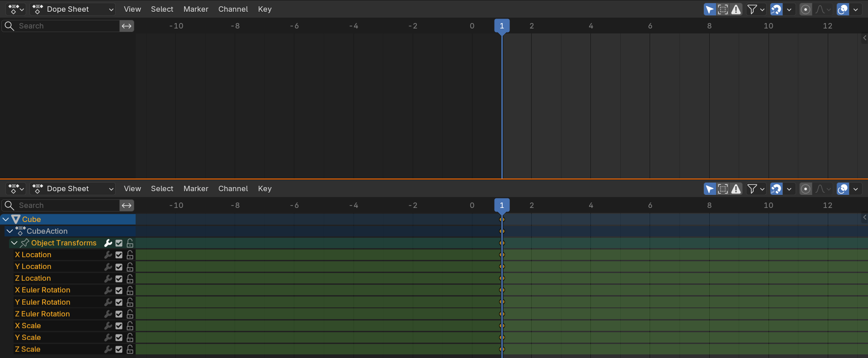Select the X Euler Rotation channel name
Screen dimensions: 868x358
[42, 290]
